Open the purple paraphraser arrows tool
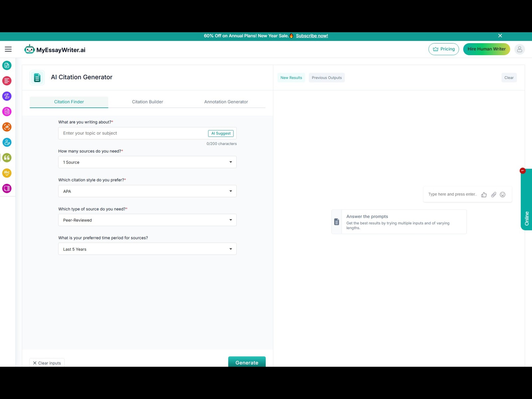Screen dimensions: 532x399 pyautogui.click(x=7, y=96)
